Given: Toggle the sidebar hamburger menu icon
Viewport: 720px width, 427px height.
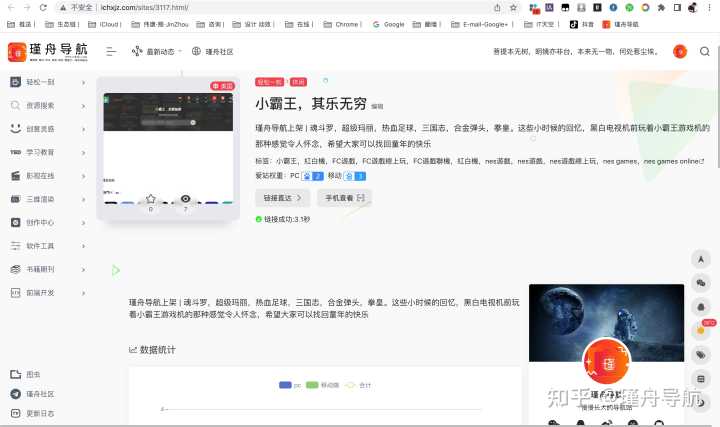Looking at the screenshot, I should (111, 51).
